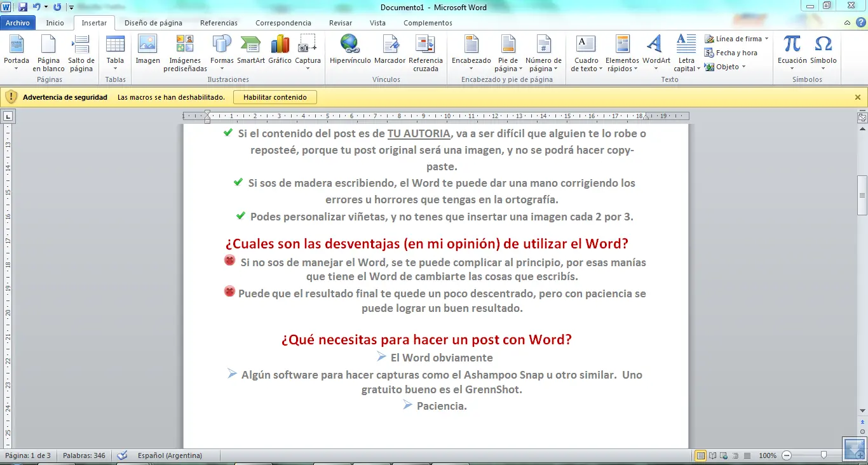
Task: Switch to Full Screen Reading view
Action: click(714, 455)
